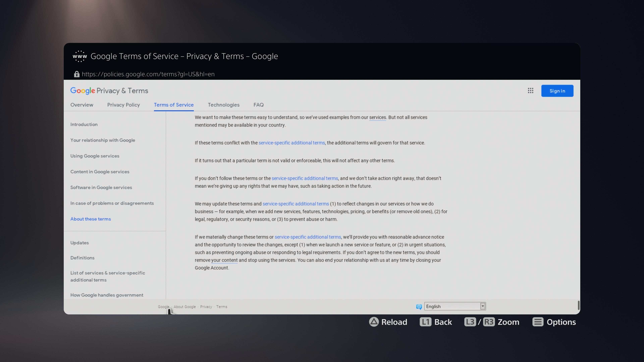Switch to the FAQ tab
Image resolution: width=644 pixels, height=362 pixels.
click(x=258, y=105)
